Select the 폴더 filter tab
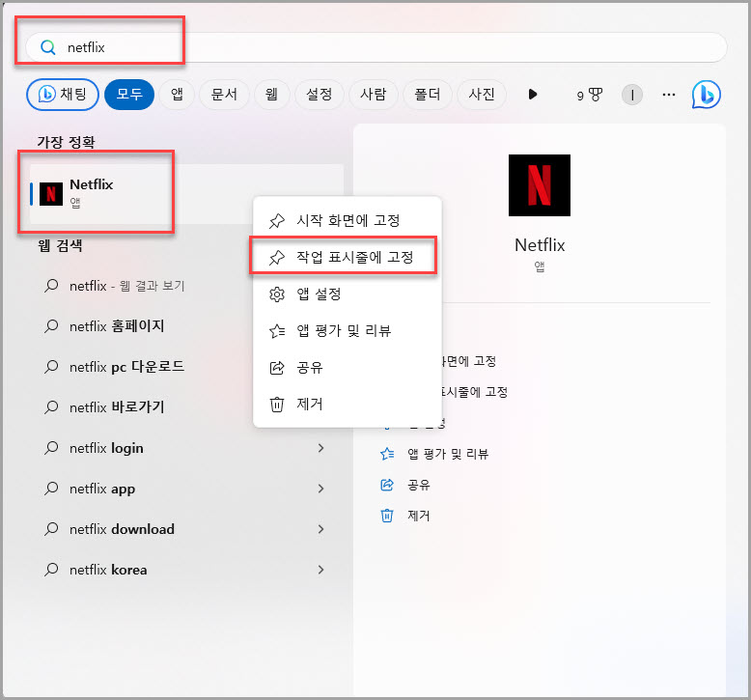 [428, 95]
